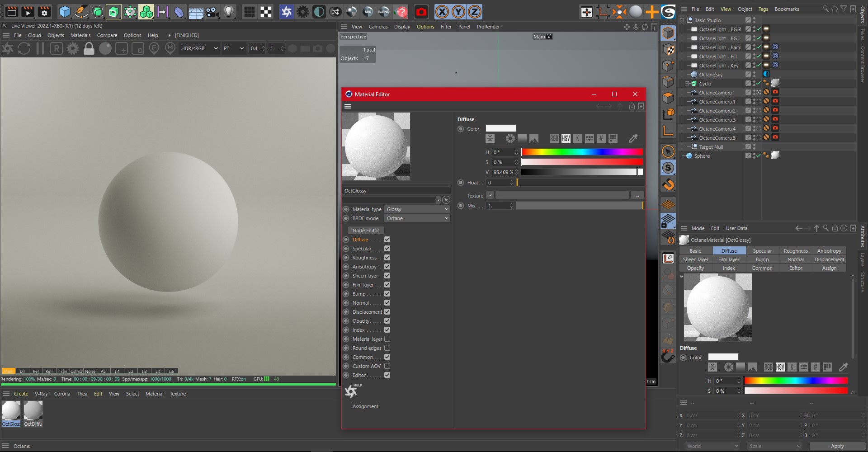868x452 pixels.
Task: Click the HSV color mode icon
Action: tap(566, 138)
